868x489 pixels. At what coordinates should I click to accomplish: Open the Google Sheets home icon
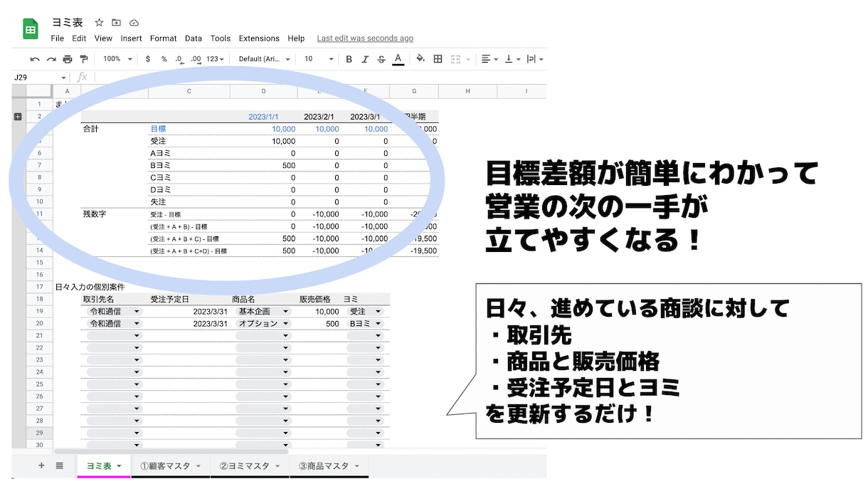coord(31,28)
